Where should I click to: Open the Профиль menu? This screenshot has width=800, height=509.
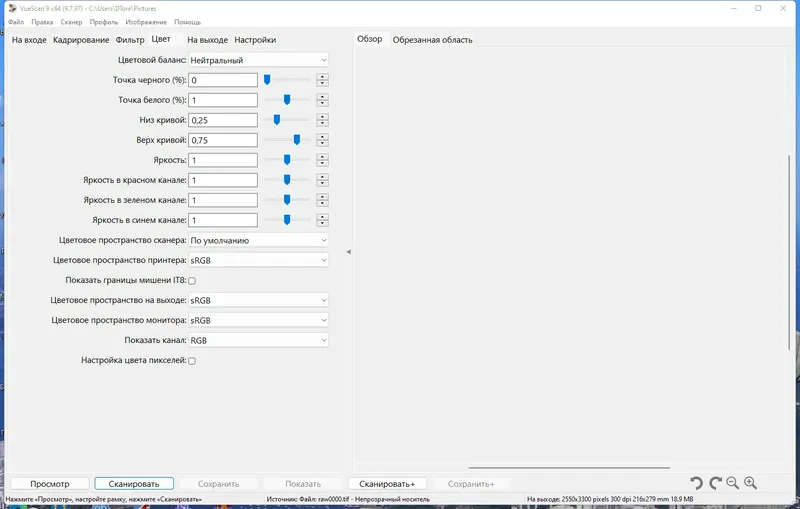pyautogui.click(x=104, y=22)
